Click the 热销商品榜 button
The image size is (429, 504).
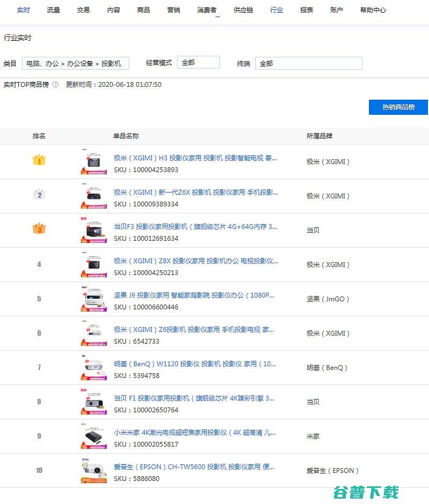pyautogui.click(x=398, y=107)
